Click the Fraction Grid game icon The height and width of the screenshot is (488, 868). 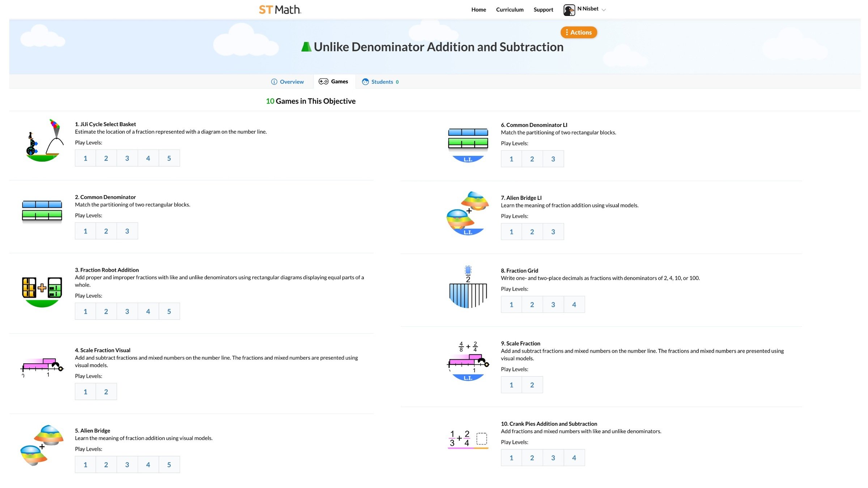[468, 287]
